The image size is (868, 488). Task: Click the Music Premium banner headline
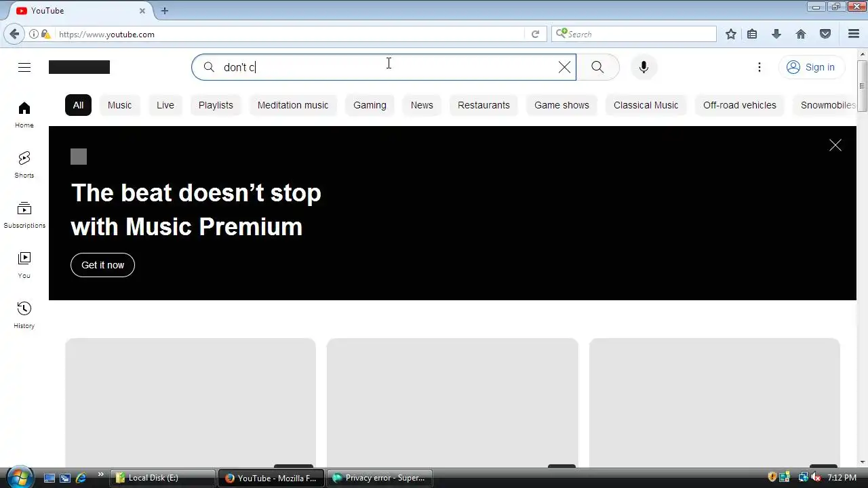click(196, 209)
